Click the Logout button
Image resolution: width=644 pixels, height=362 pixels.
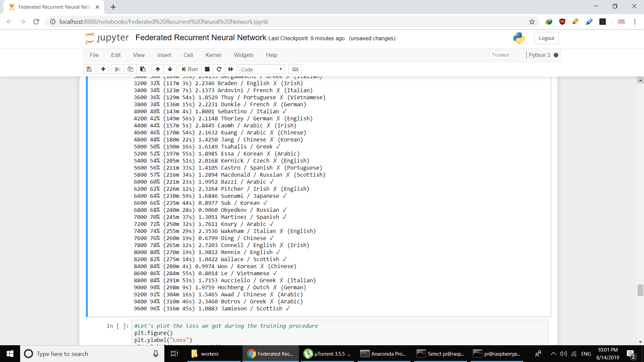pyautogui.click(x=546, y=38)
